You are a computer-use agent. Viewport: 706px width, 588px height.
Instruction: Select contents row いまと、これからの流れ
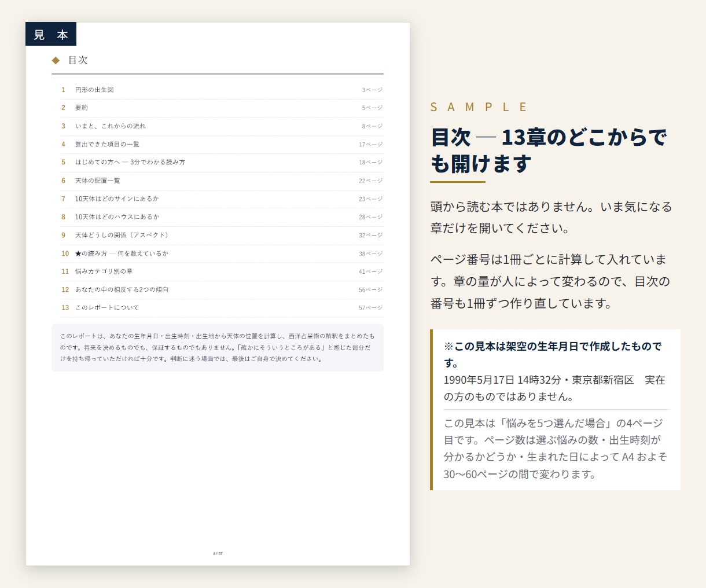pyautogui.click(x=222, y=126)
